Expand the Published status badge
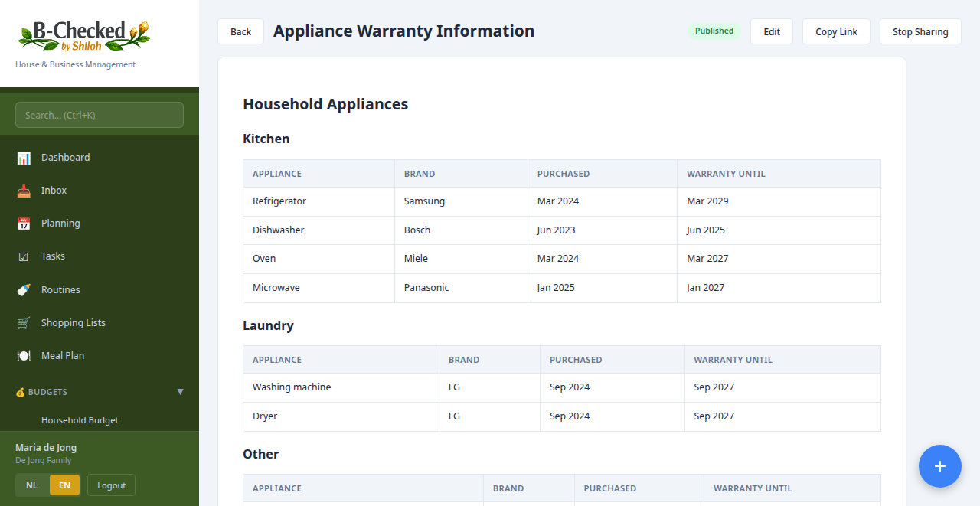The height and width of the screenshot is (506, 980). 714,31
